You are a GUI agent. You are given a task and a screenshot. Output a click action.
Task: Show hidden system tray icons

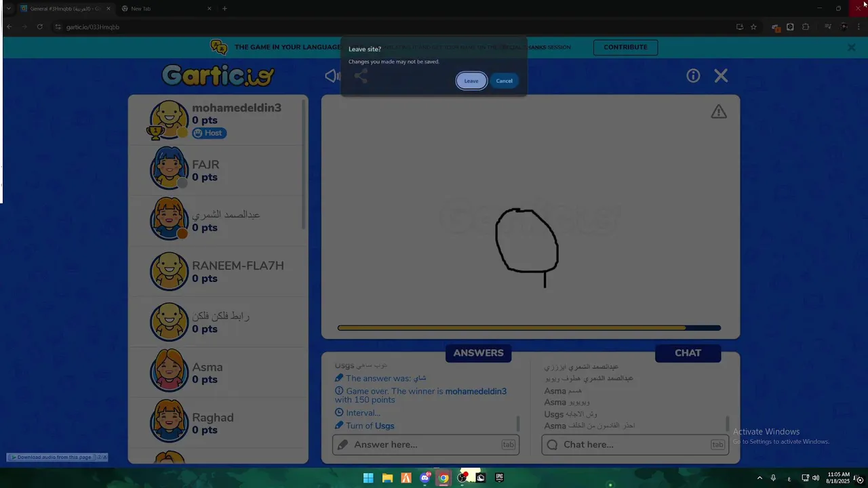759,478
